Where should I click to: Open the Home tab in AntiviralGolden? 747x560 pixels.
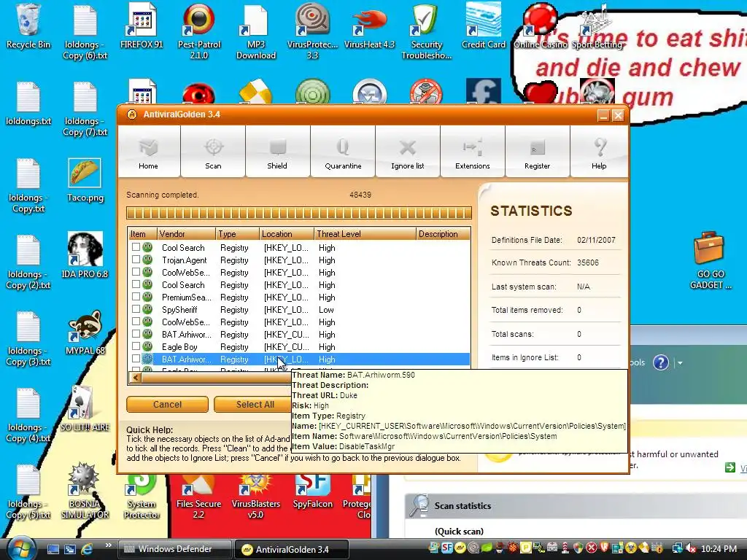149,152
